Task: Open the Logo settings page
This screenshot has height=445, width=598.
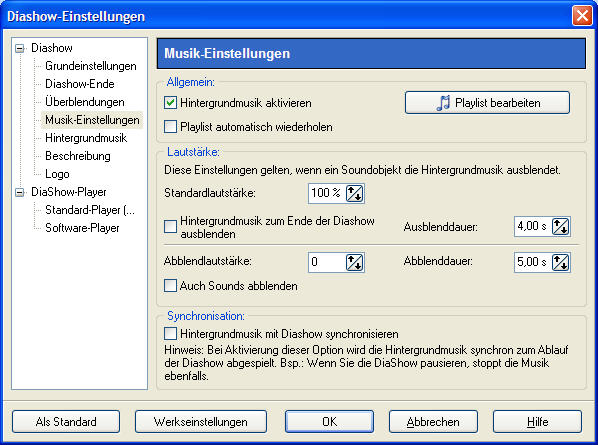Action: tap(57, 174)
